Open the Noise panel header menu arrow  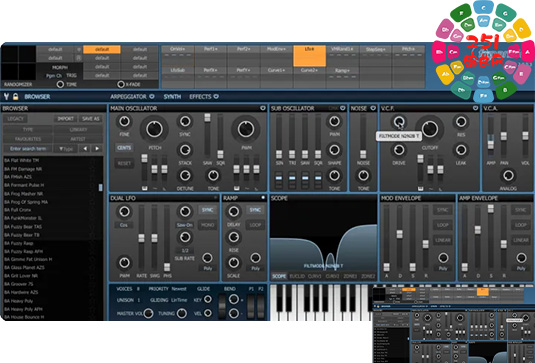pyautogui.click(x=373, y=108)
